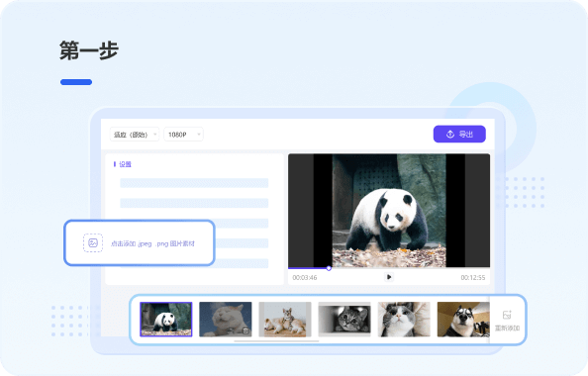Click the purple 导出 export button
This screenshot has width=588, height=376.
coord(459,134)
